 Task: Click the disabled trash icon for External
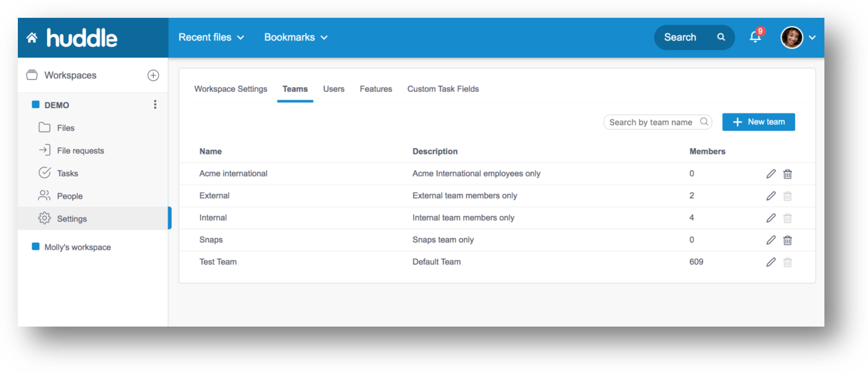coord(787,196)
